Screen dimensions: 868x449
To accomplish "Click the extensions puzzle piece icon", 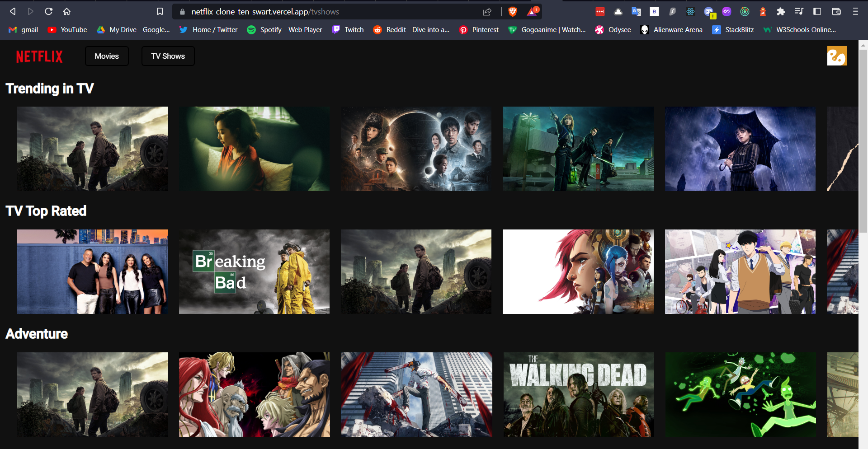I will pos(781,12).
